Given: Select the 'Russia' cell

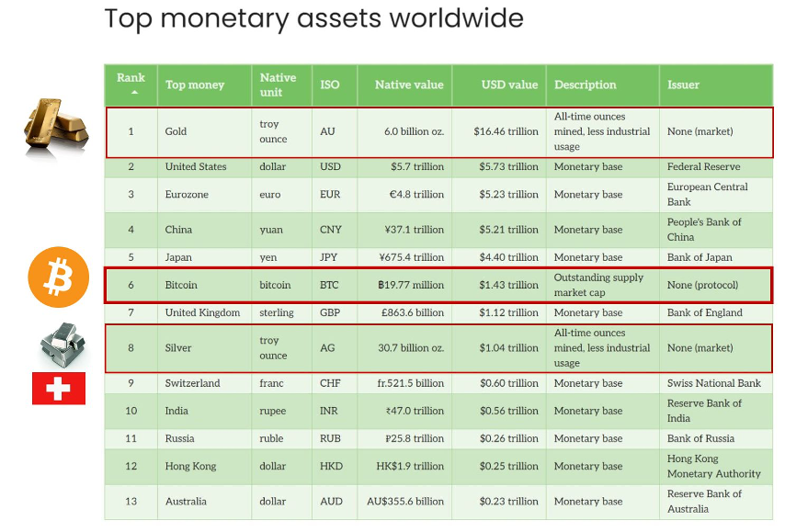Looking at the screenshot, I should 204,439.
